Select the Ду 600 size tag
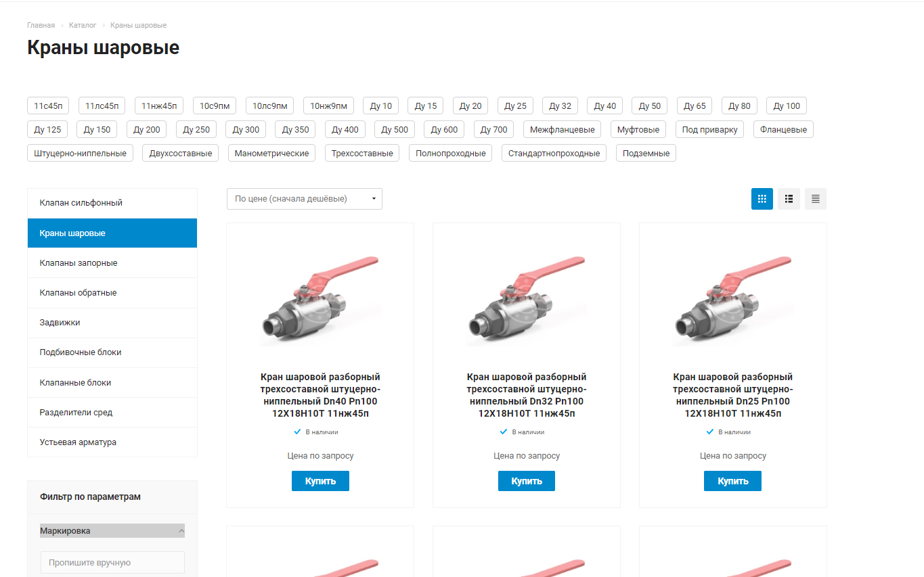The image size is (924, 577). 445,129
